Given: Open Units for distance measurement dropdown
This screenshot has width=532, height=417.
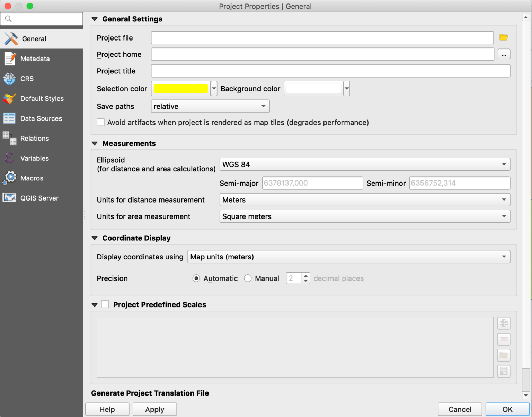Looking at the screenshot, I should tap(365, 200).
